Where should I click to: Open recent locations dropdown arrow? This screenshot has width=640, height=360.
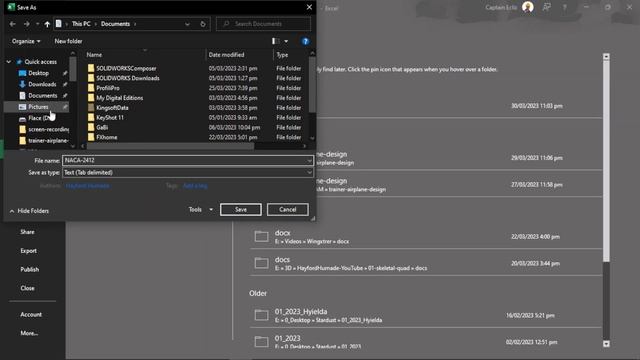(37, 24)
